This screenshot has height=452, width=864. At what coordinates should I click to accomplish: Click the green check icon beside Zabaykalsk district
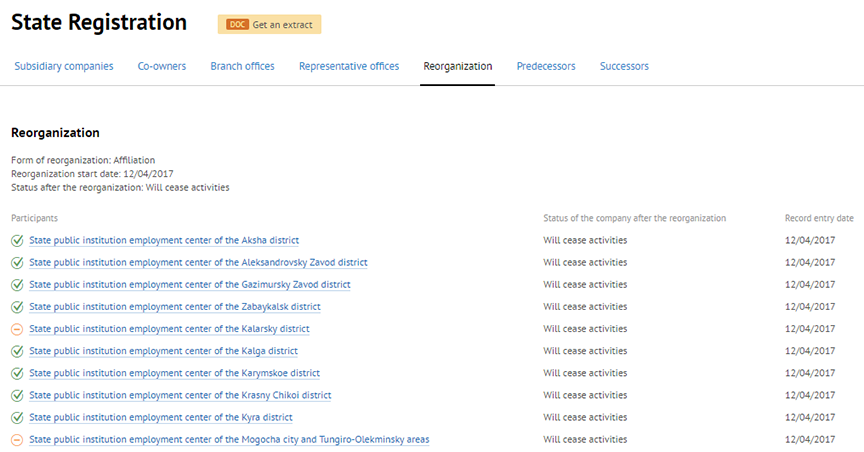[17, 306]
